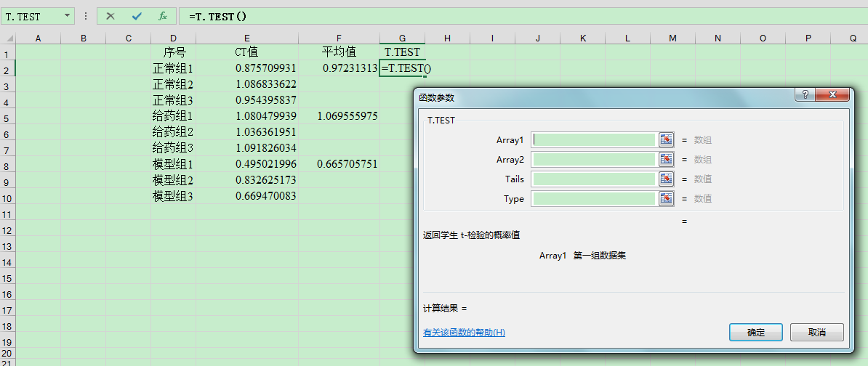The width and height of the screenshot is (868, 366).
Task: Close the 函数参数 dialog
Action: pyautogui.click(x=832, y=94)
